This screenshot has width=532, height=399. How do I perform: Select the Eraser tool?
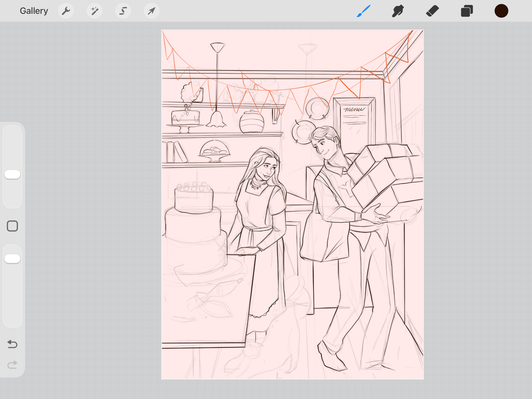coord(432,11)
